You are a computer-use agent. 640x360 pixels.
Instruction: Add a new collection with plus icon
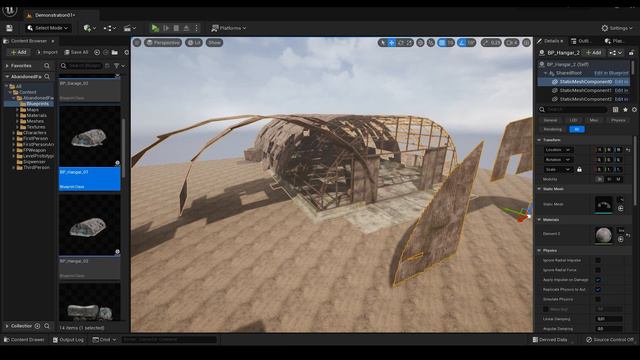38,326
